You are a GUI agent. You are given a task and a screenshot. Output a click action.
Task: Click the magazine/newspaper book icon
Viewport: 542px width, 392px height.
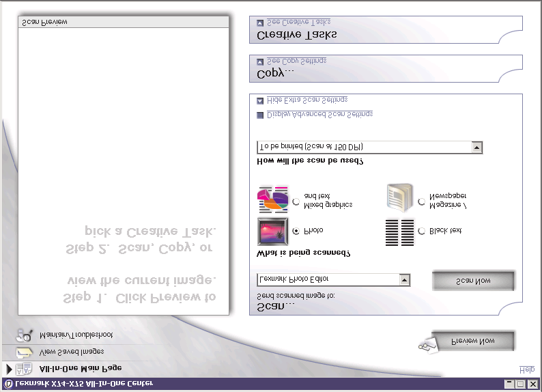399,198
